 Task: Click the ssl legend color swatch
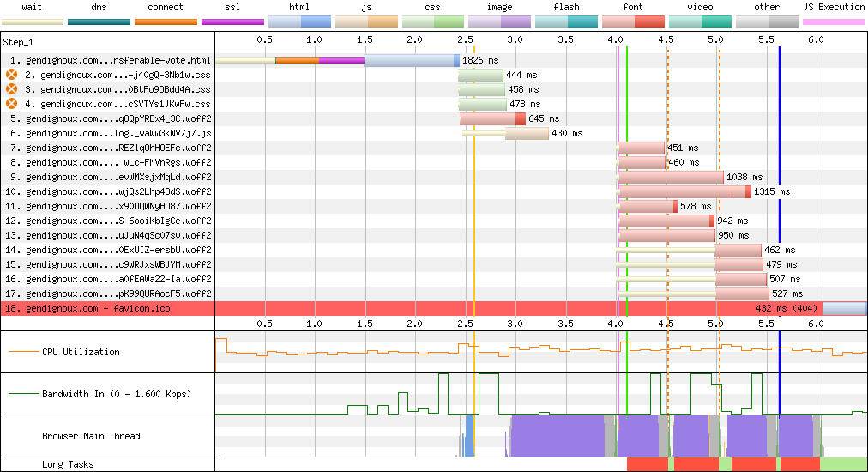tap(232, 21)
